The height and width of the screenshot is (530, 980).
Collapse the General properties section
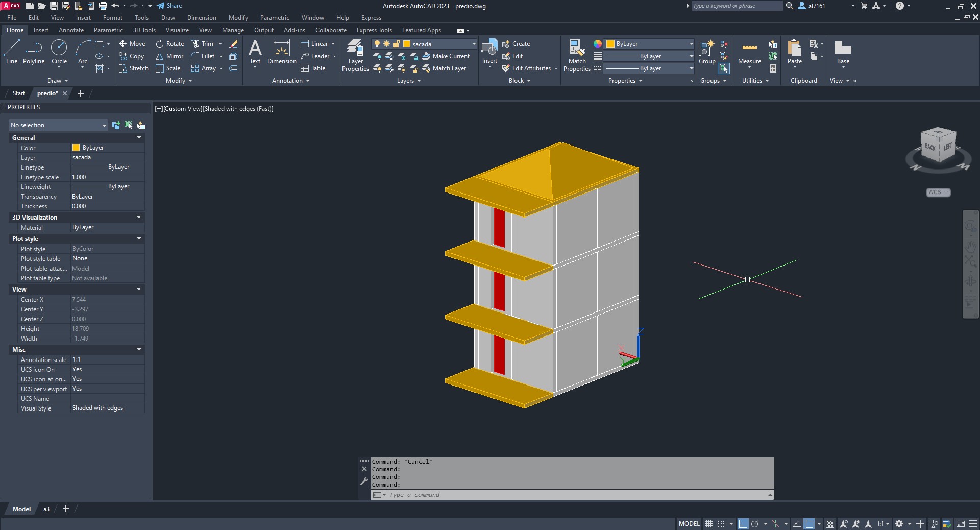pyautogui.click(x=138, y=138)
